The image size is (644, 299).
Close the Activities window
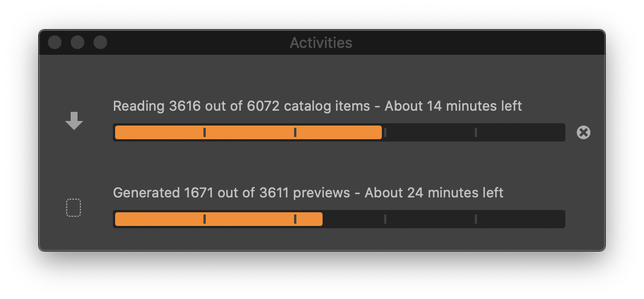point(55,43)
